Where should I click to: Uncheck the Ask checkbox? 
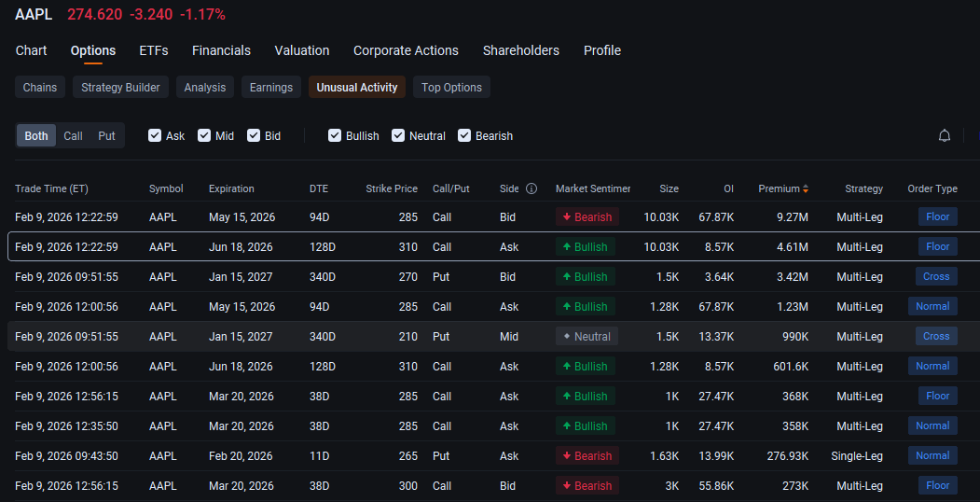[x=155, y=135]
